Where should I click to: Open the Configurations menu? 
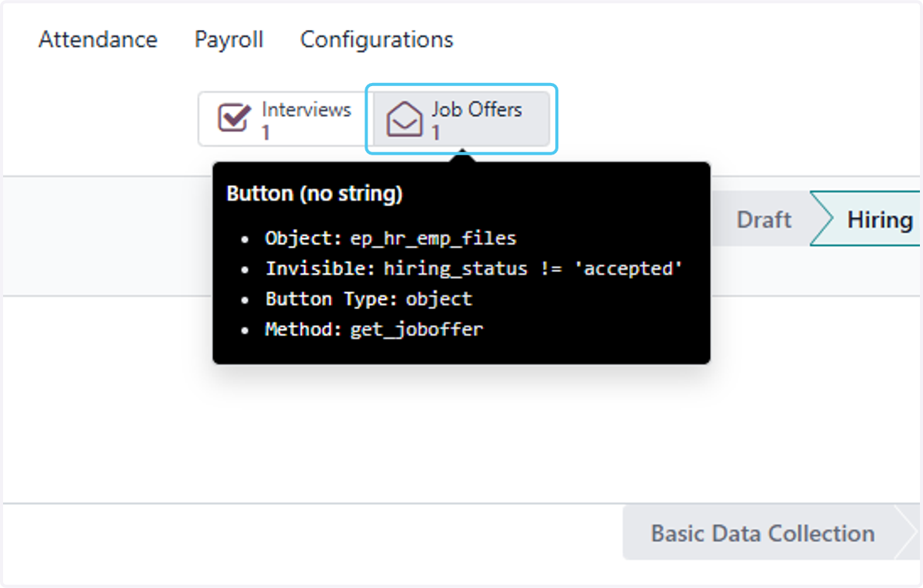[377, 39]
